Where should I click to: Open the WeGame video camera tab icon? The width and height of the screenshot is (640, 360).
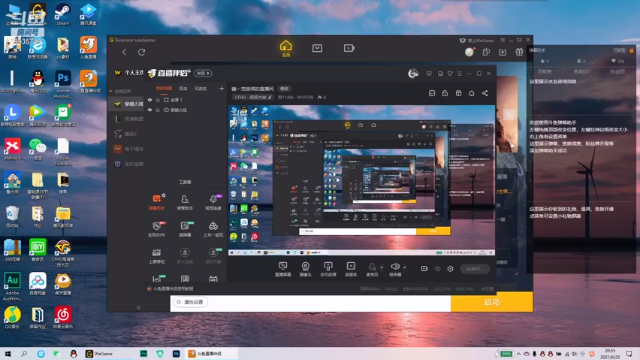coord(349,48)
